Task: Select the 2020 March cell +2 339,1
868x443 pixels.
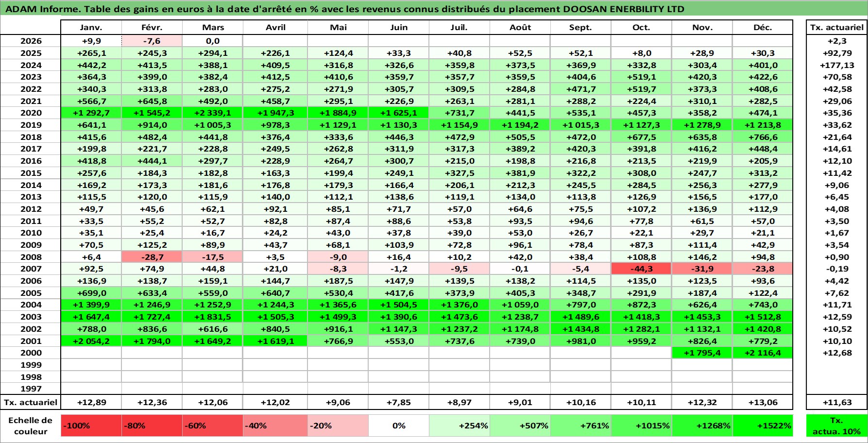Action: [213, 113]
